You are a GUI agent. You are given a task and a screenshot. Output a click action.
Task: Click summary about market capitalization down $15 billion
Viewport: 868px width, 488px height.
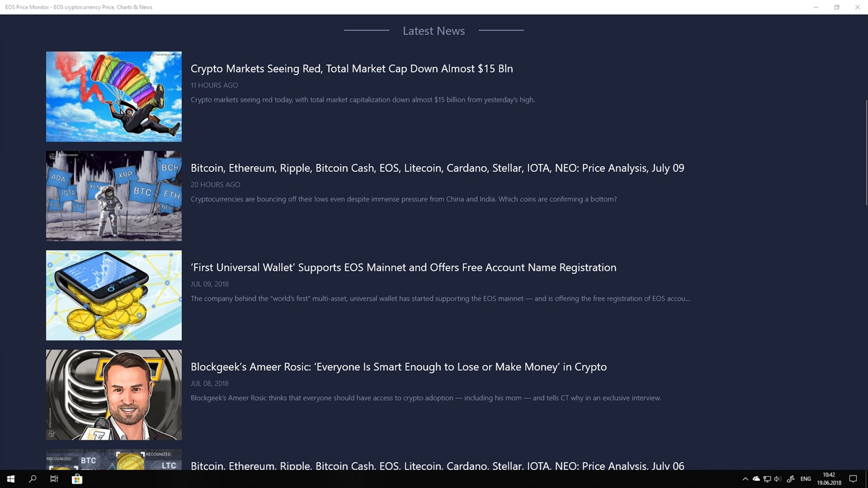click(363, 99)
